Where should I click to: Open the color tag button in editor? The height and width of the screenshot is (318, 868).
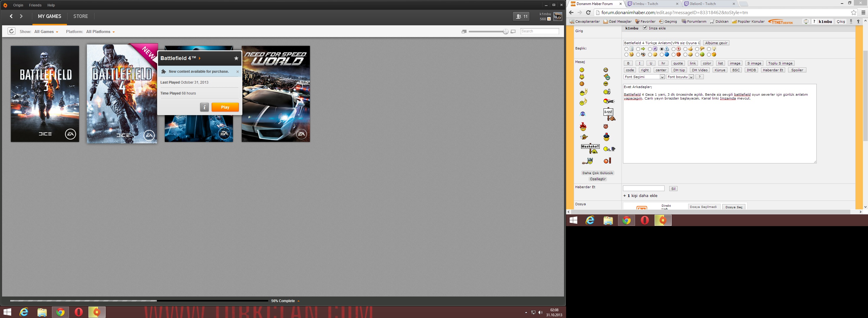click(x=707, y=63)
